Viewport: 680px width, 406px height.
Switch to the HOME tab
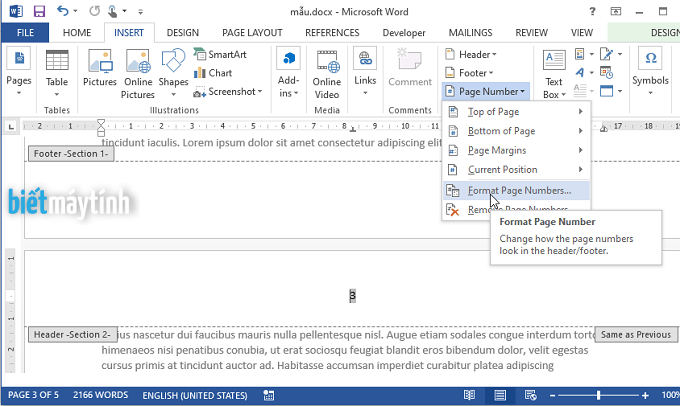tap(77, 33)
